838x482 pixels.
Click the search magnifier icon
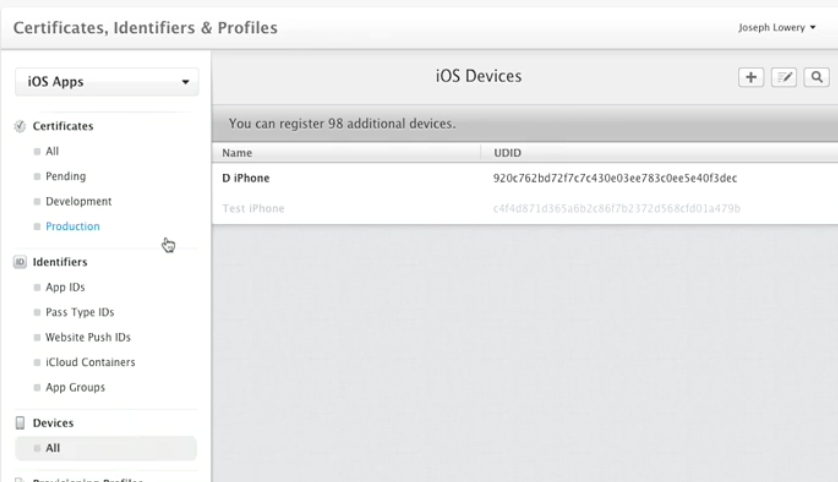point(818,77)
